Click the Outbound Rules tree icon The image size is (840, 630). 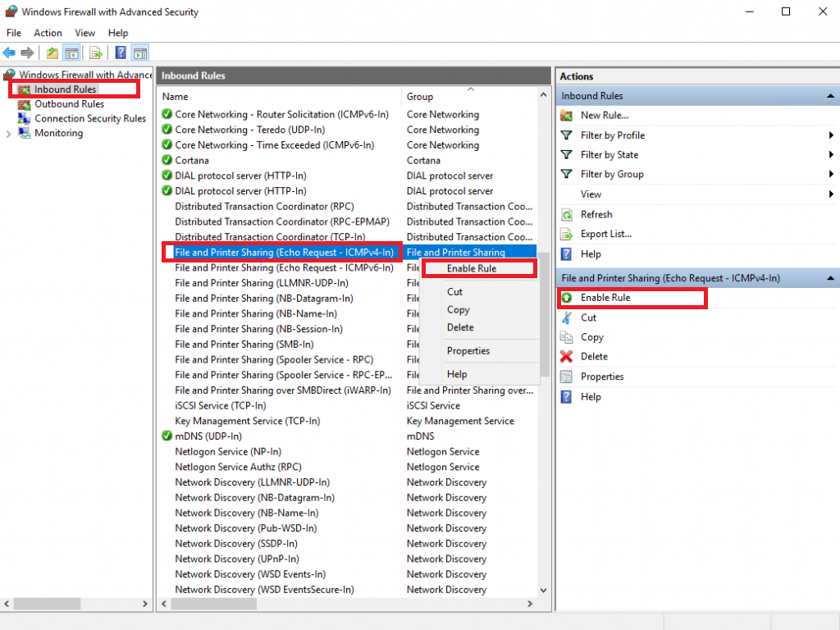pos(24,104)
